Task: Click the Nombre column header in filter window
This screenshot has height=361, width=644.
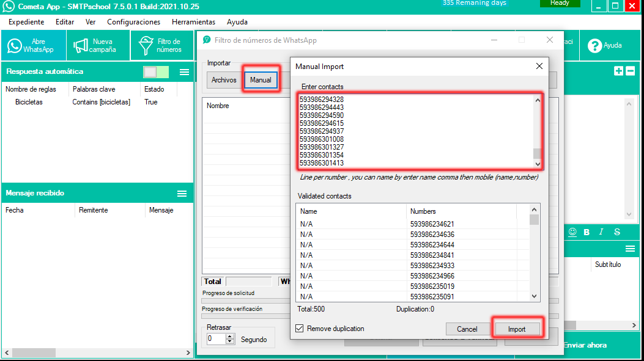Action: click(x=218, y=106)
